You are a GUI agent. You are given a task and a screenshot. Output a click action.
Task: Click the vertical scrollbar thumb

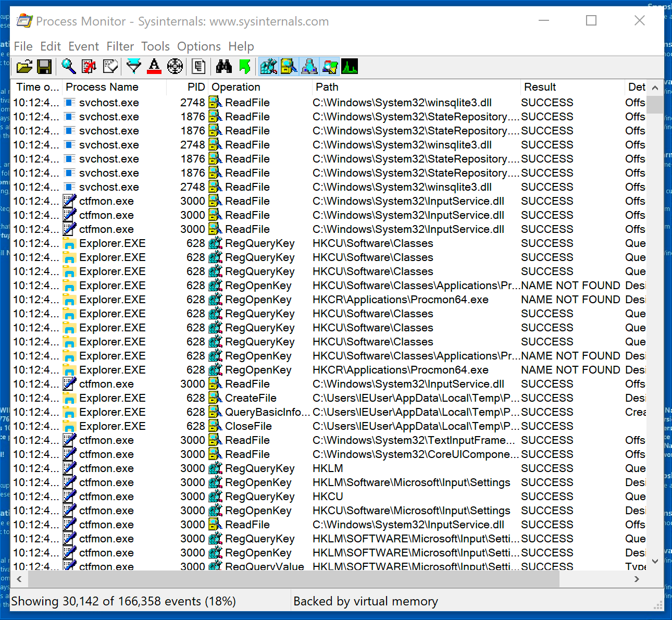click(655, 104)
